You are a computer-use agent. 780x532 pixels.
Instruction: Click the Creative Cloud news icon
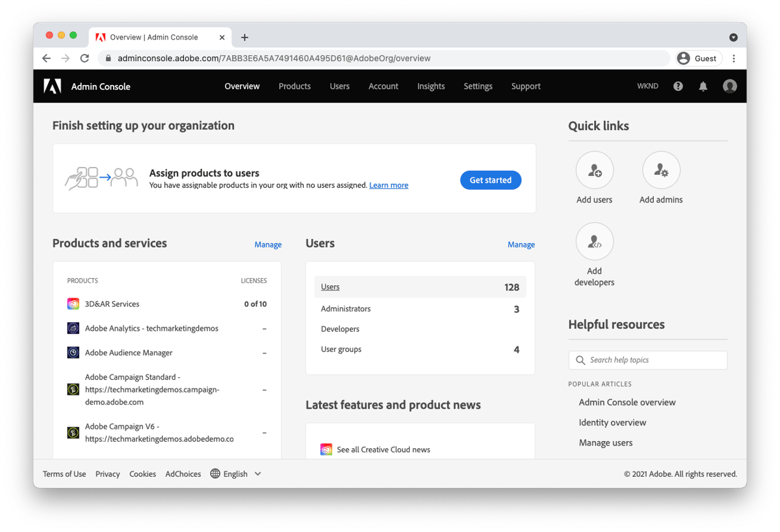point(326,449)
